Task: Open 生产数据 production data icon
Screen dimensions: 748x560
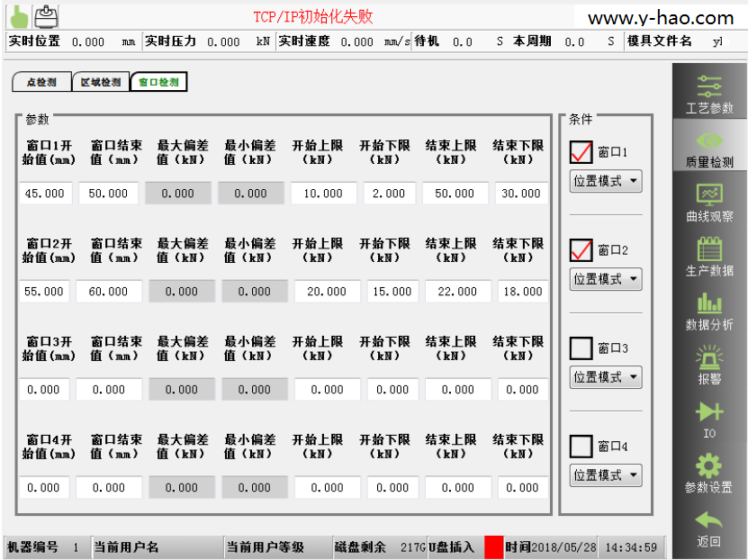Action: pyautogui.click(x=709, y=249)
